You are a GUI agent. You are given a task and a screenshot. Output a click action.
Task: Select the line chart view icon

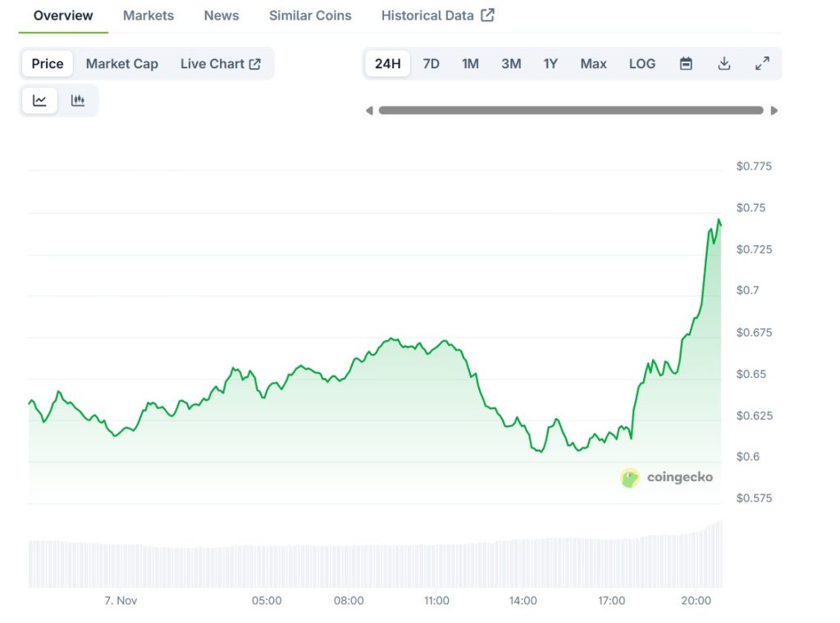tap(39, 99)
